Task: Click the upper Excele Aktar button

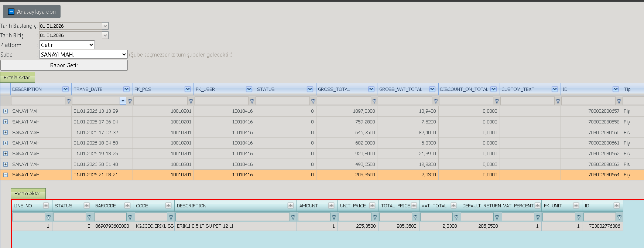Action: point(17,77)
